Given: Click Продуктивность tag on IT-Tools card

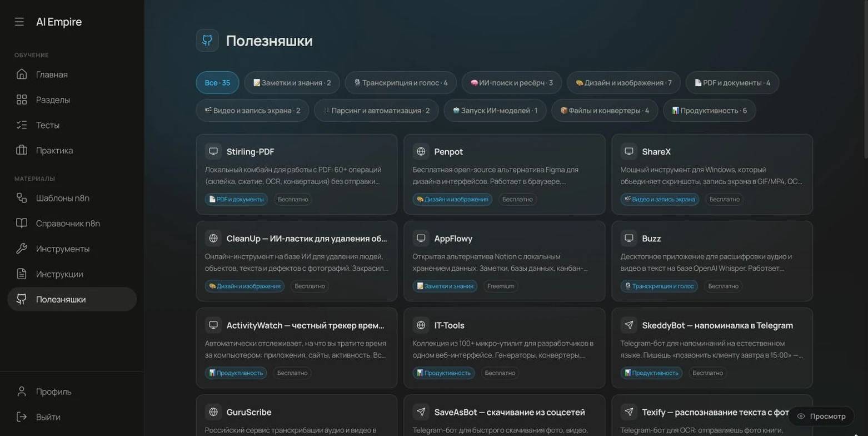Looking at the screenshot, I should (x=443, y=373).
